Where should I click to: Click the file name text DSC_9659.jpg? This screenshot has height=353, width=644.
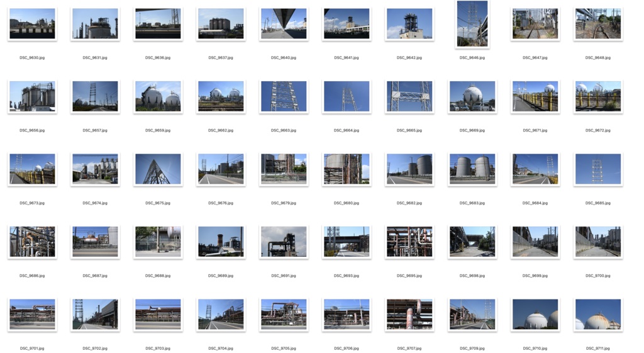(158, 131)
